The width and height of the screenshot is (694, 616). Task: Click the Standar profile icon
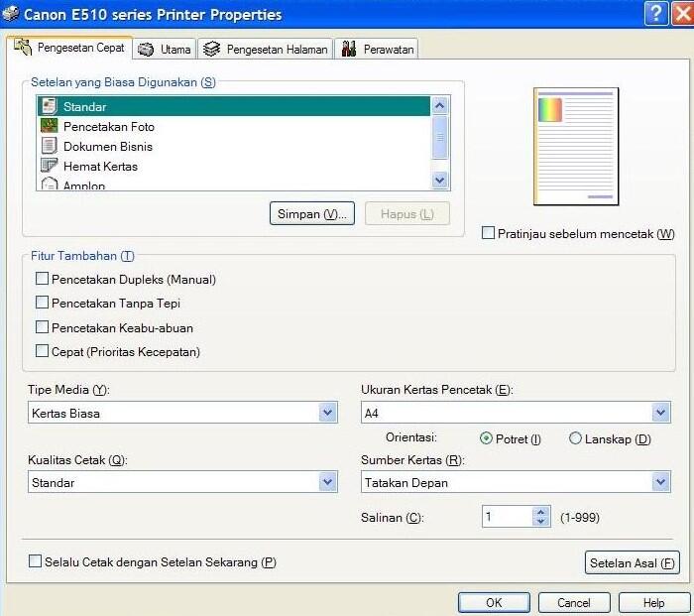click(x=50, y=106)
